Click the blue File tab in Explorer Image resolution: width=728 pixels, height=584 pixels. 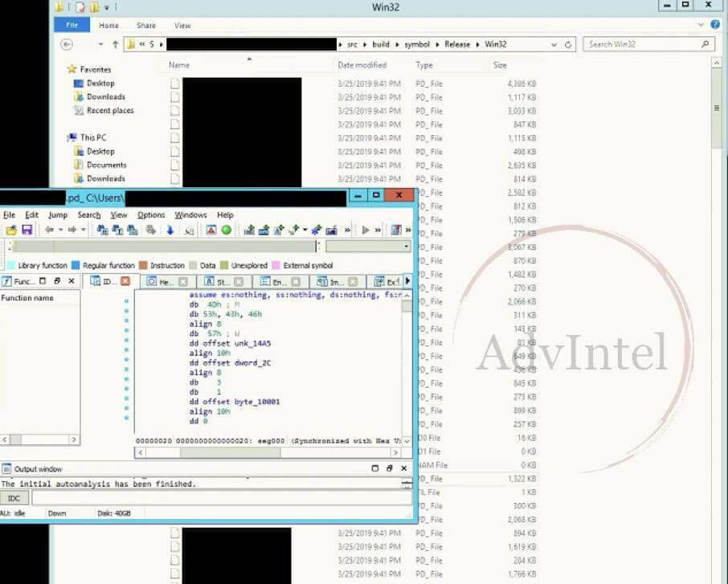(x=72, y=25)
